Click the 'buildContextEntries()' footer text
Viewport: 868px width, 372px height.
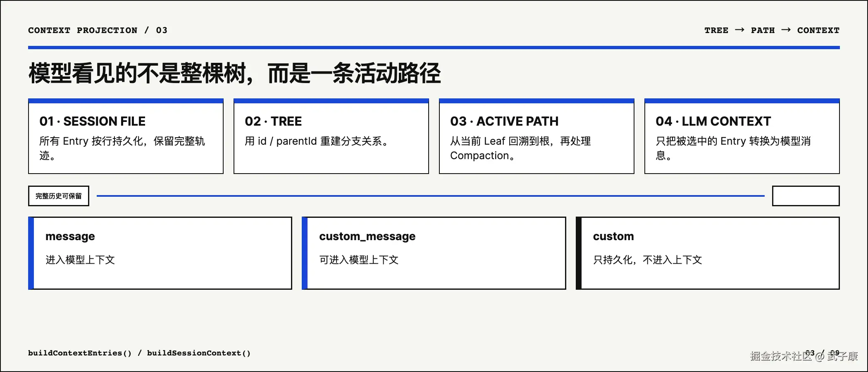(80, 353)
